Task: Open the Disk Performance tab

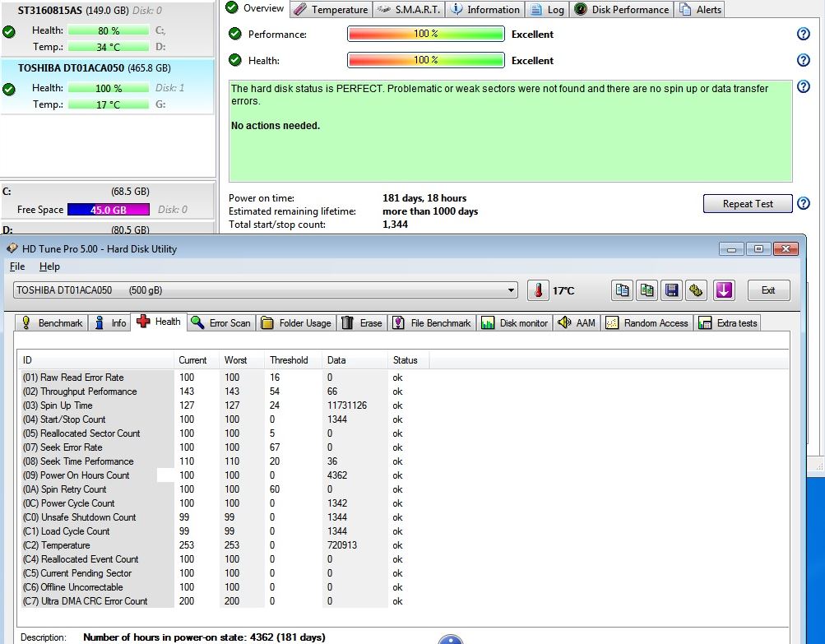Action: point(621,10)
